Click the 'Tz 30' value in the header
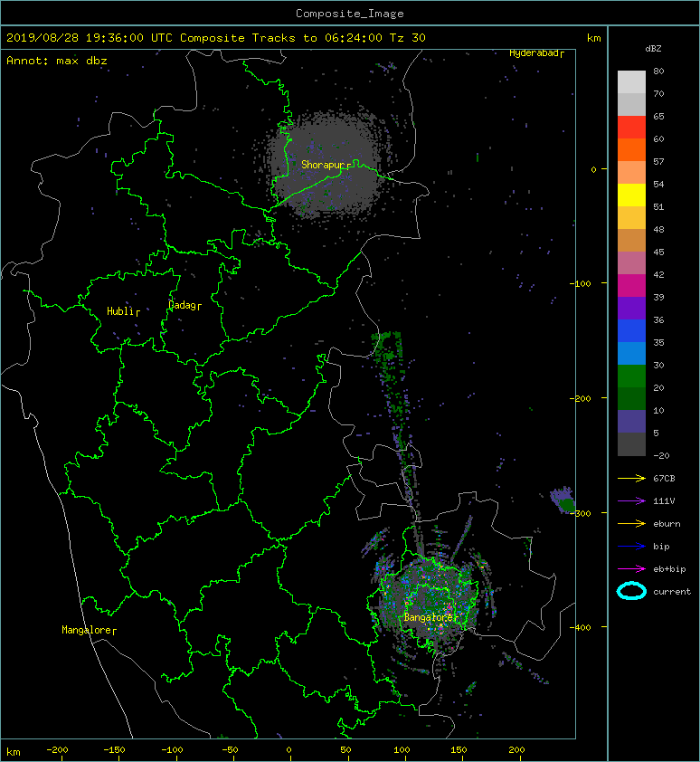This screenshot has height=762, width=700. [408, 38]
